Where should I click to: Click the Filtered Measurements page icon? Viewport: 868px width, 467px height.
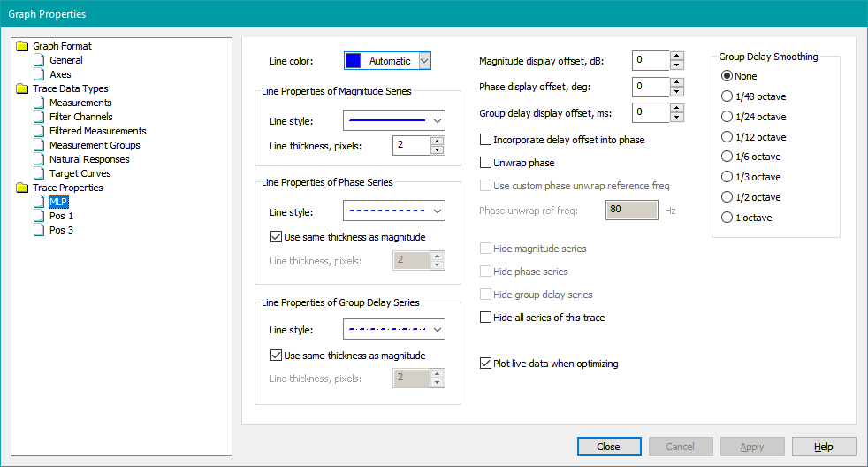(x=39, y=131)
